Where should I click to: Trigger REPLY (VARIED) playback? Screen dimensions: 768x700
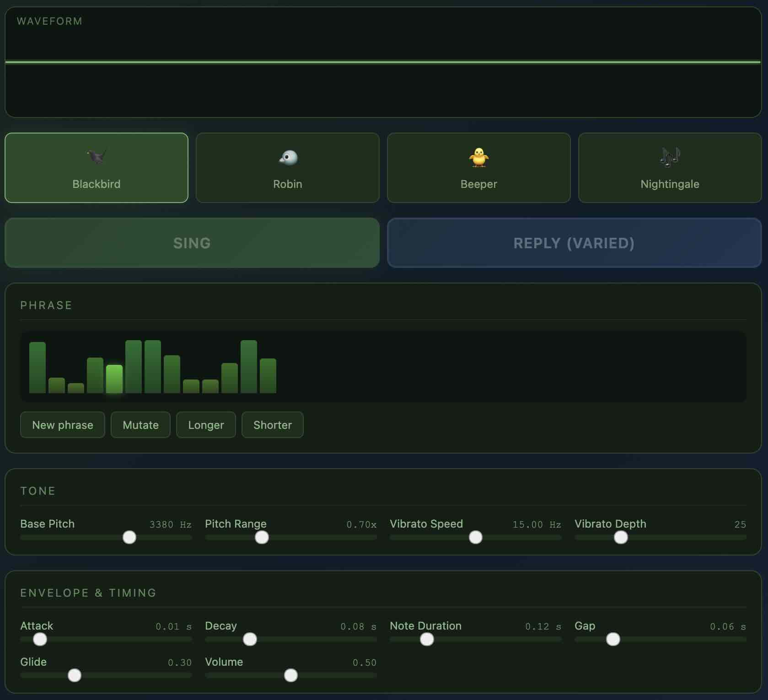574,243
